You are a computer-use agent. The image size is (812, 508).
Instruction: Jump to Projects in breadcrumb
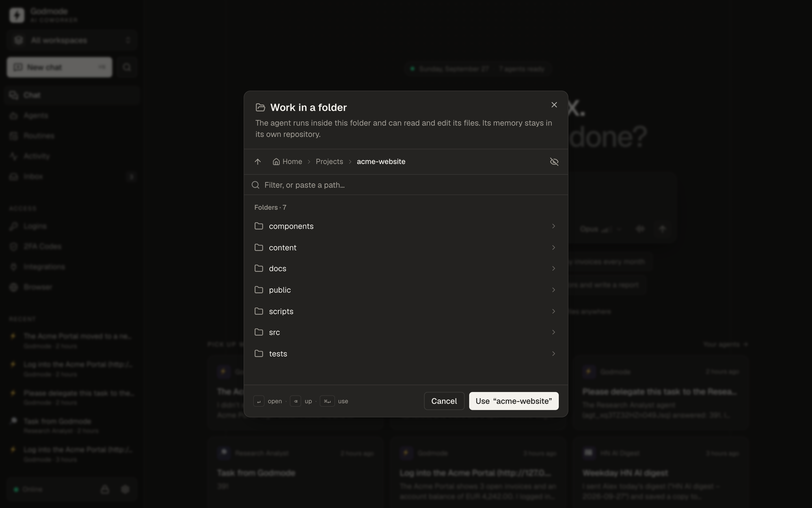click(x=329, y=162)
